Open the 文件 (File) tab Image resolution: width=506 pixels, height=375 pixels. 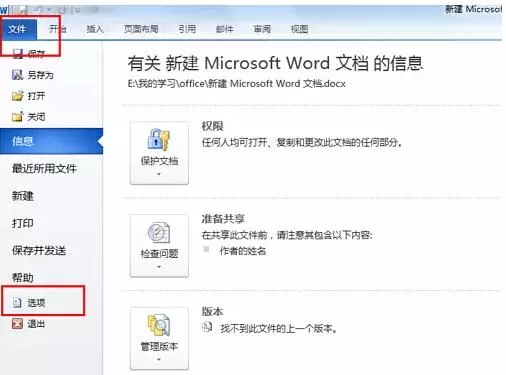(17, 29)
